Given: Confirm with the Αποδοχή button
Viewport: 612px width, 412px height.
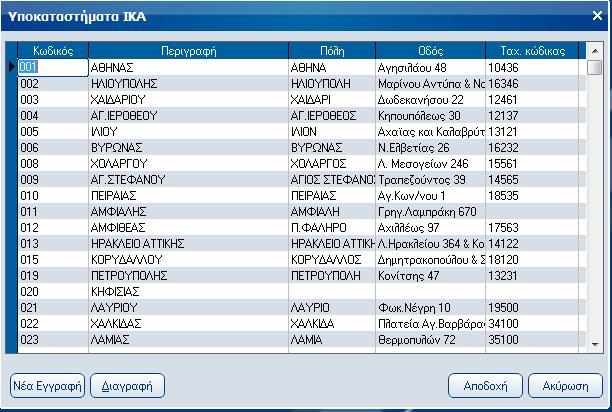Looking at the screenshot, I should click(485, 386).
